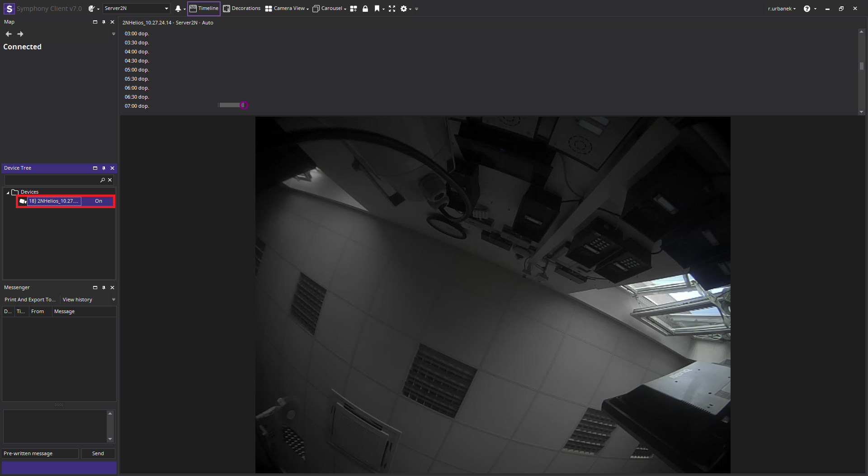Image resolution: width=868 pixels, height=476 pixels.
Task: Open the alarm bell notifications
Action: 178,9
